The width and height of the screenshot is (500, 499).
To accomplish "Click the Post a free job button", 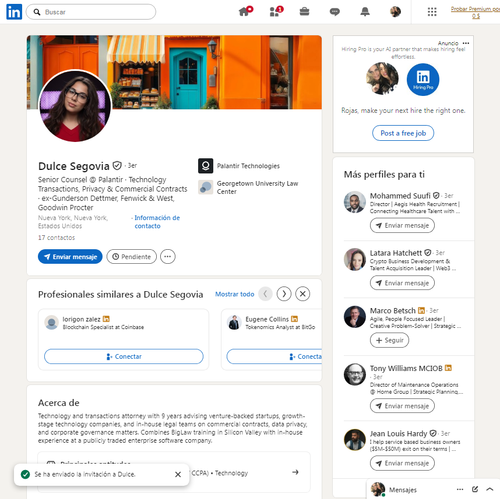I will [403, 133].
